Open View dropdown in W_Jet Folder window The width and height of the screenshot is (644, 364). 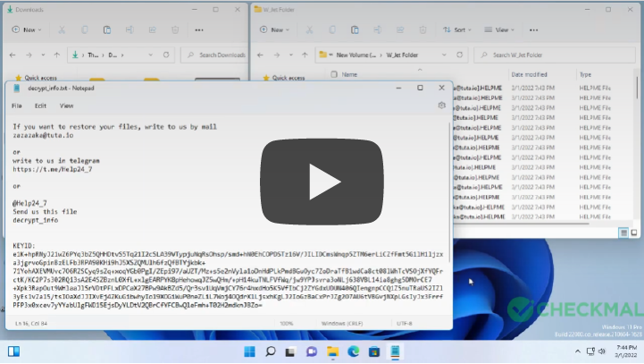tap(499, 30)
